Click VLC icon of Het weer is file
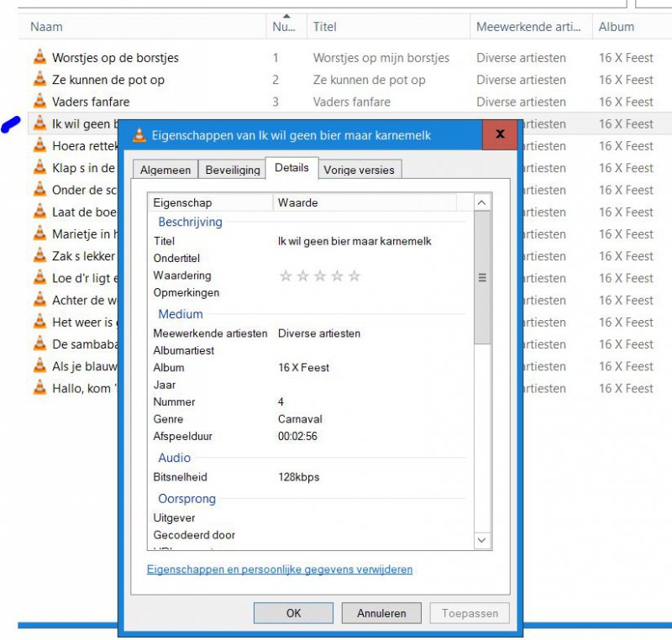Screen dimensions: 672x640 [39, 322]
